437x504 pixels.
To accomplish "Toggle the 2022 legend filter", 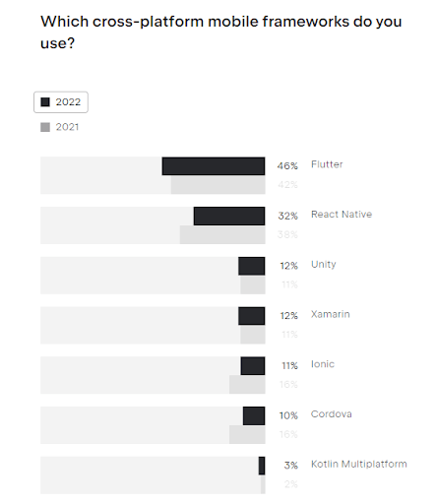I will (61, 102).
